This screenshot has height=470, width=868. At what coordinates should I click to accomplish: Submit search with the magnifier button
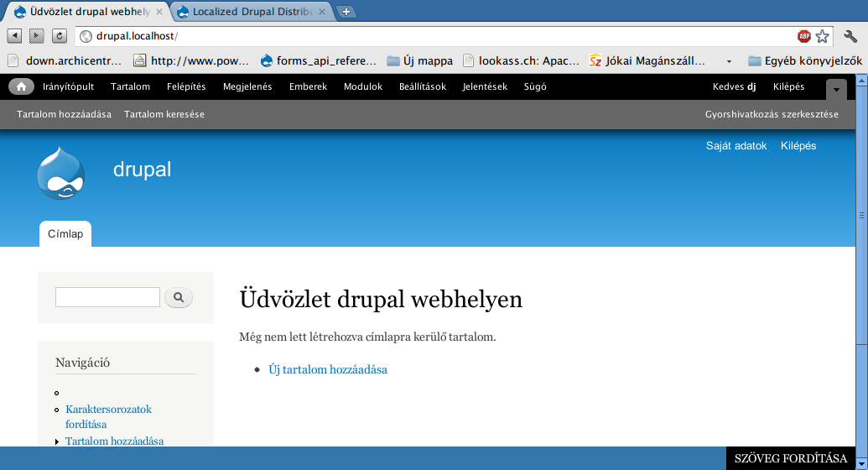point(179,297)
